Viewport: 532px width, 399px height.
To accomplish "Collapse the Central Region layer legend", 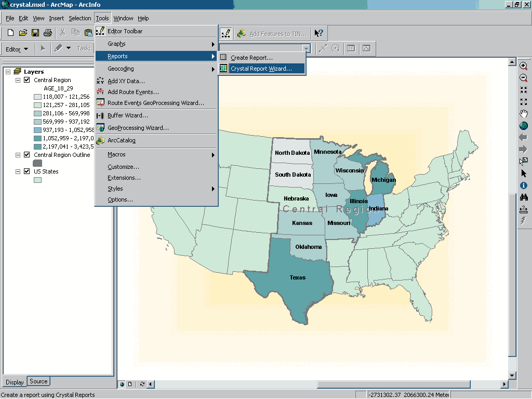I will [18, 80].
